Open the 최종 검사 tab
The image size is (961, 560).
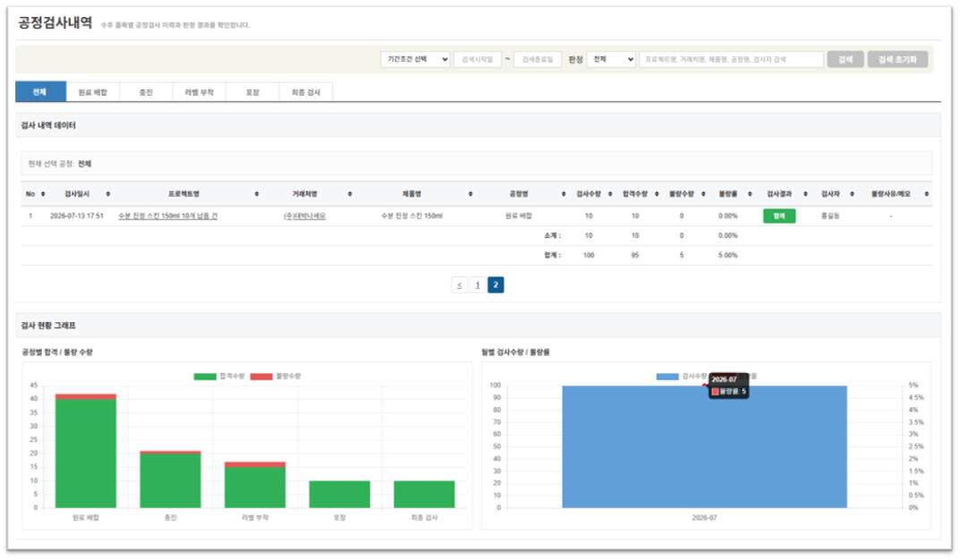[x=306, y=92]
